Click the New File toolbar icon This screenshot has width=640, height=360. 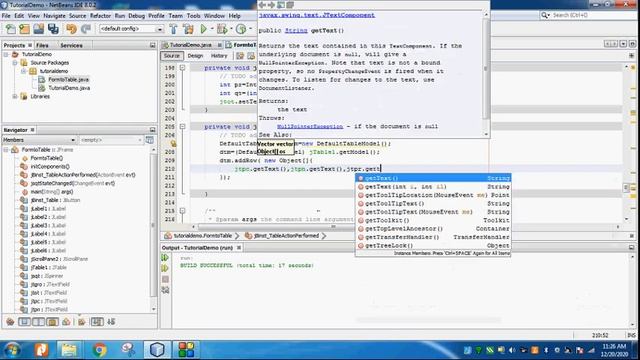pos(11,29)
